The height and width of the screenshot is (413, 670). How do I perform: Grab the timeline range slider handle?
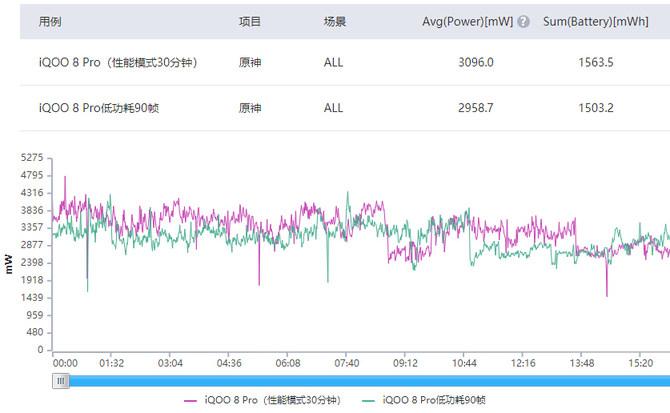61,381
